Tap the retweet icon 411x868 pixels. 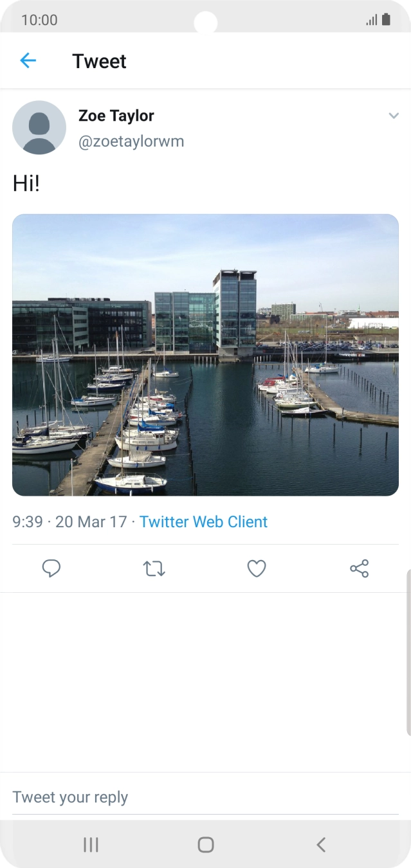(x=154, y=568)
